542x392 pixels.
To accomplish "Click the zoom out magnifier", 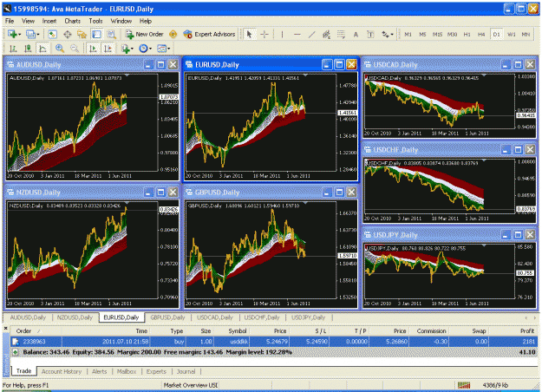I will (x=75, y=49).
